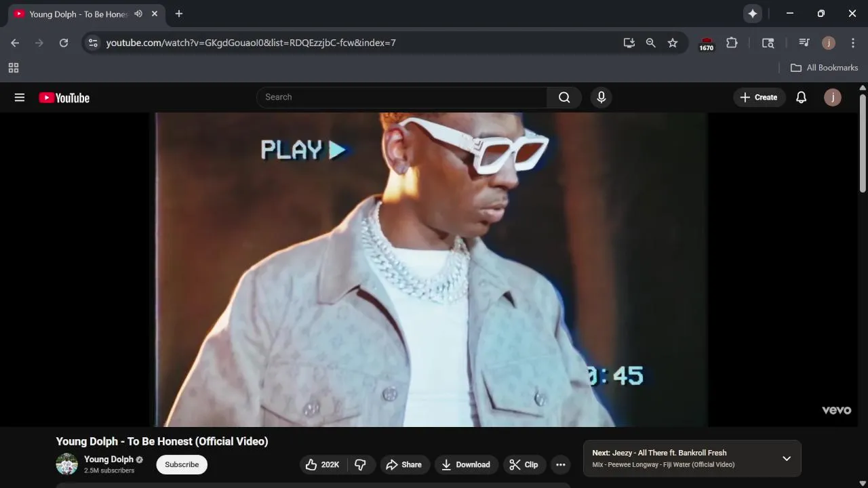Click next track Jeezy - All There
Image resolution: width=868 pixels, height=488 pixels.
(x=659, y=453)
